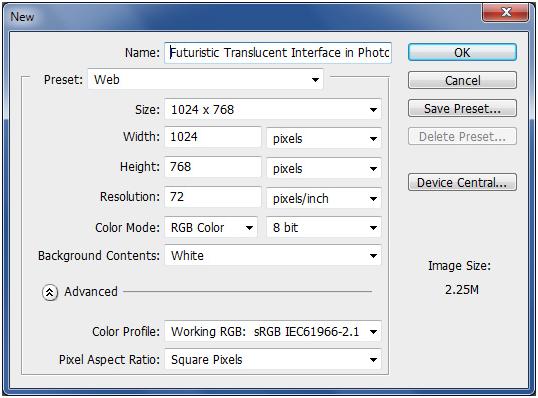538x398 pixels.
Task: Open the Pixel Aspect Ratio dropdown
Action: (273, 360)
